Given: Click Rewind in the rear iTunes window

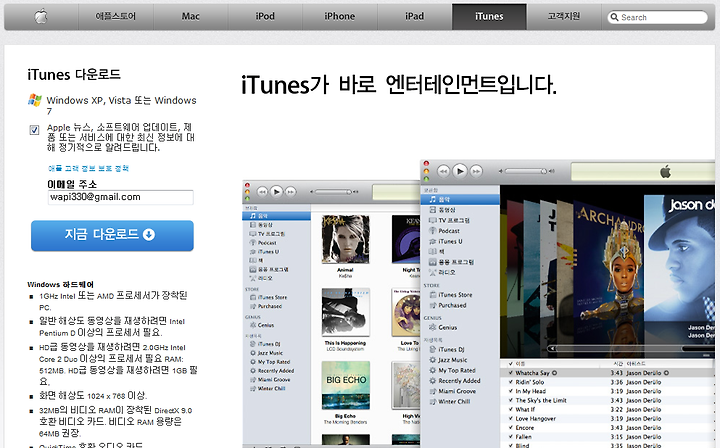Looking at the screenshot, I should pyautogui.click(x=262, y=192).
